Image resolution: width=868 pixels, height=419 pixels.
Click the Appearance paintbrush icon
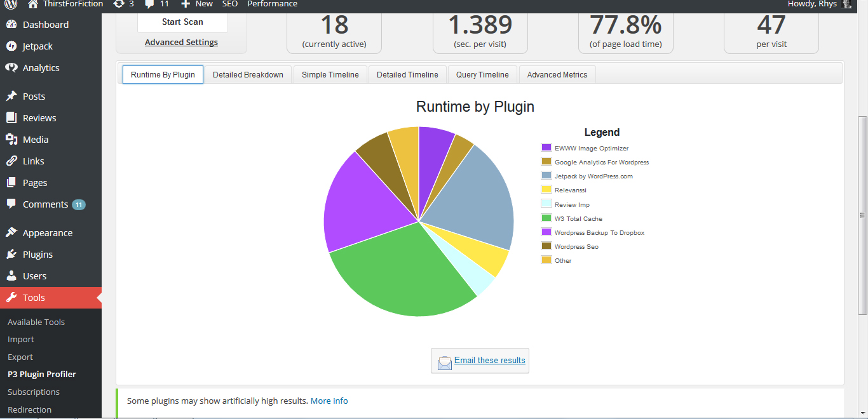click(x=11, y=233)
